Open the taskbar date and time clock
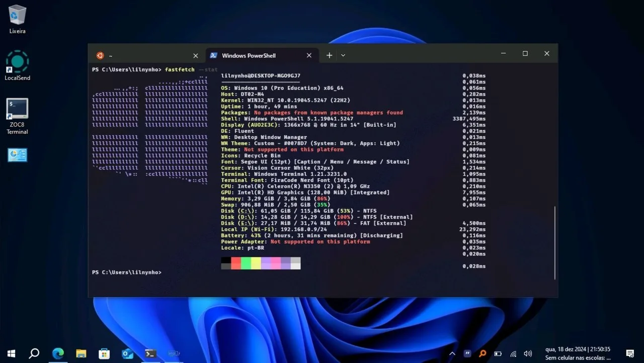The image size is (644, 363). pos(578,349)
